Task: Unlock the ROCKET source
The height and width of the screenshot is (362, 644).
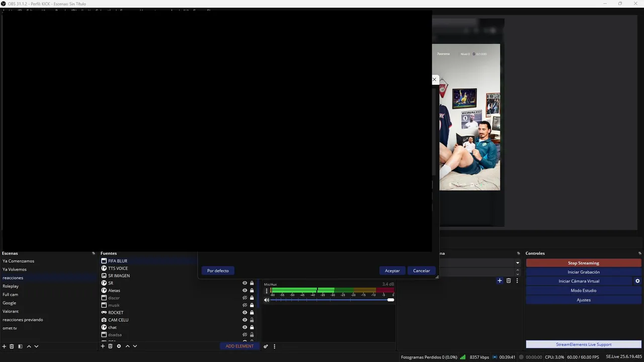Action: [252, 312]
